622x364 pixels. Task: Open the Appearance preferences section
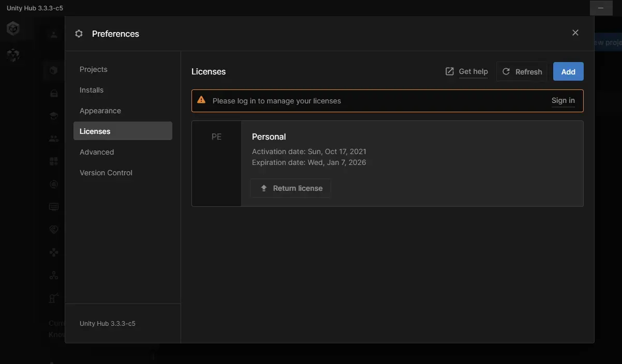(123, 111)
